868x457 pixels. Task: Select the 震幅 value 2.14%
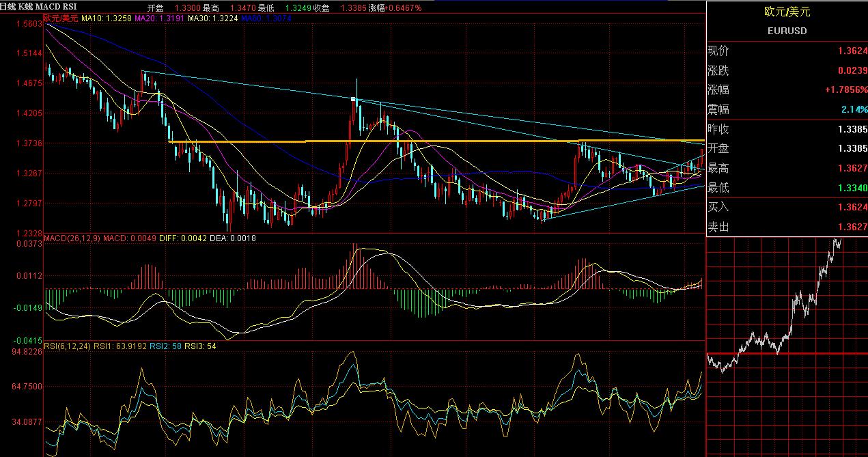click(x=854, y=109)
